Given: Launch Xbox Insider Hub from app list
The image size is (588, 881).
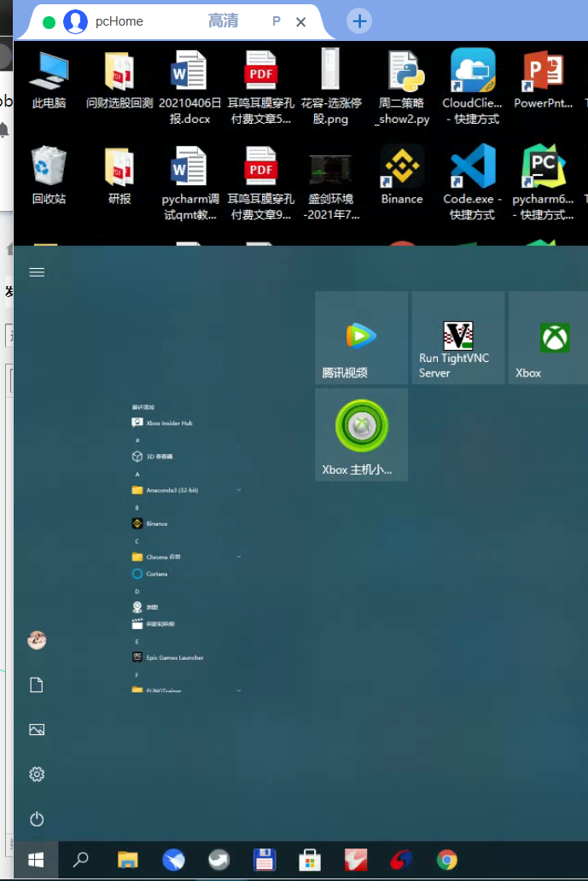Looking at the screenshot, I should point(162,423).
